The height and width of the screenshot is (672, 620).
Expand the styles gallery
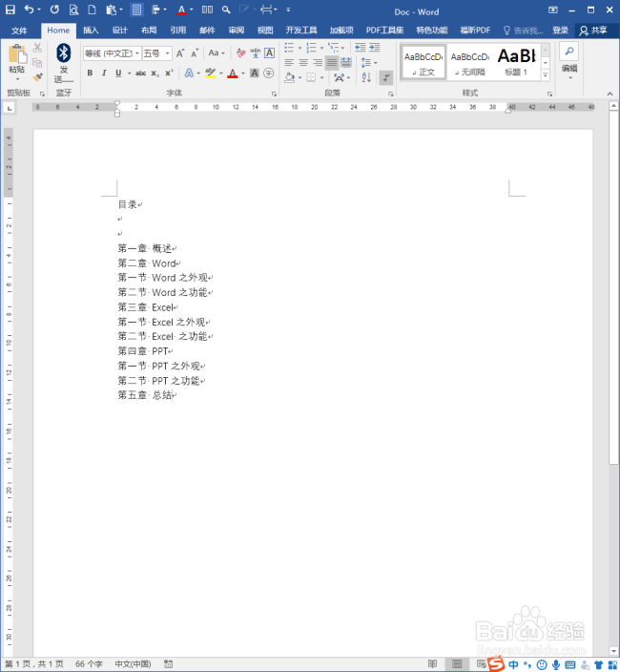pos(546,74)
